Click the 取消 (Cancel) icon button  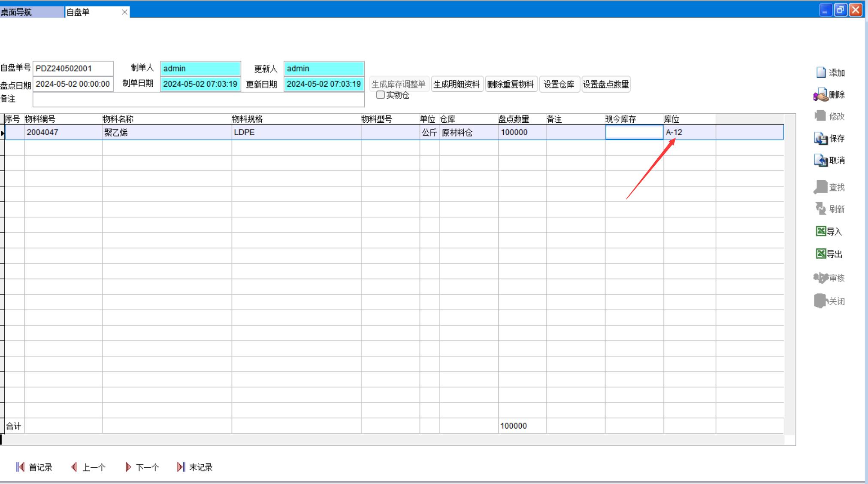point(829,160)
